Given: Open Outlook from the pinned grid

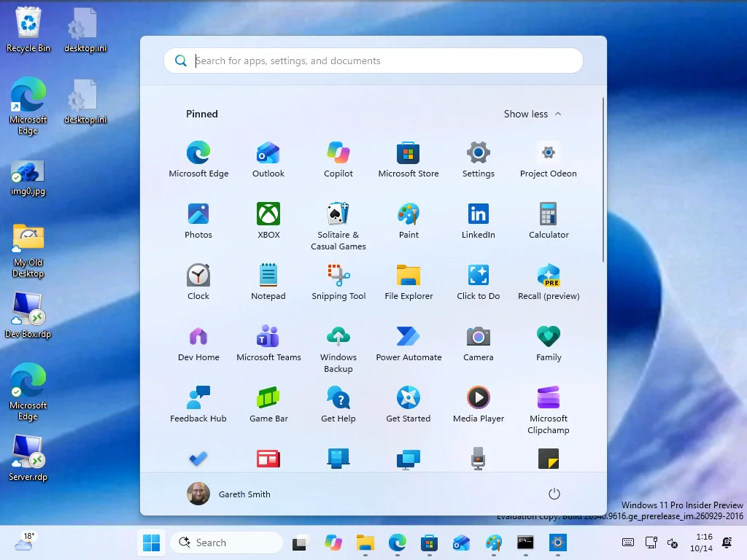Looking at the screenshot, I should 268,160.
